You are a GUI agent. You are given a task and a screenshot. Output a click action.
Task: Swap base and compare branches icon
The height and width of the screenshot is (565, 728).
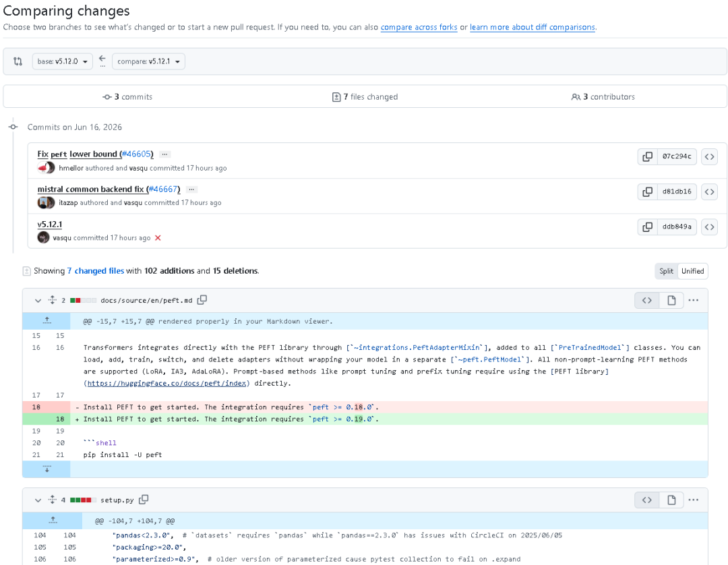(x=102, y=61)
